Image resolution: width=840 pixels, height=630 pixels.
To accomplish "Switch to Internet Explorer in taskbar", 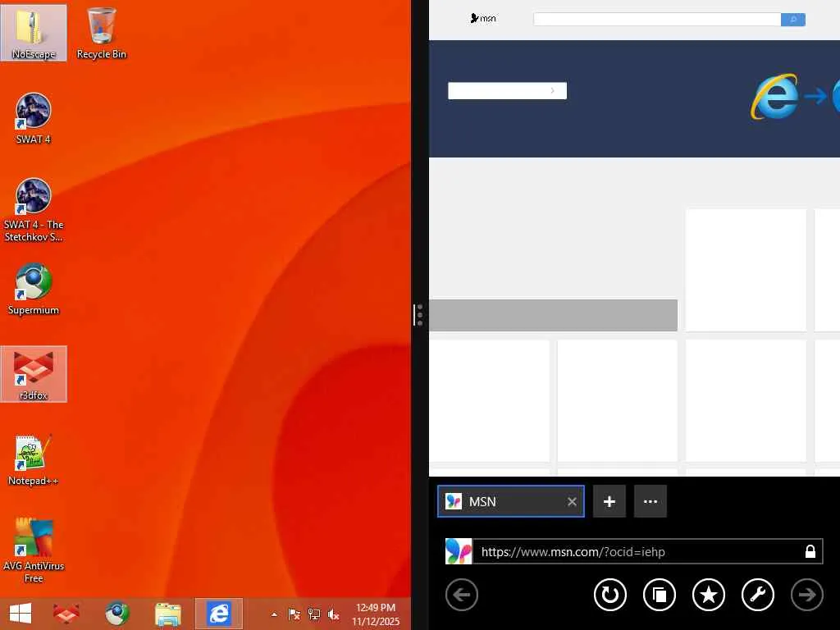I will [218, 614].
